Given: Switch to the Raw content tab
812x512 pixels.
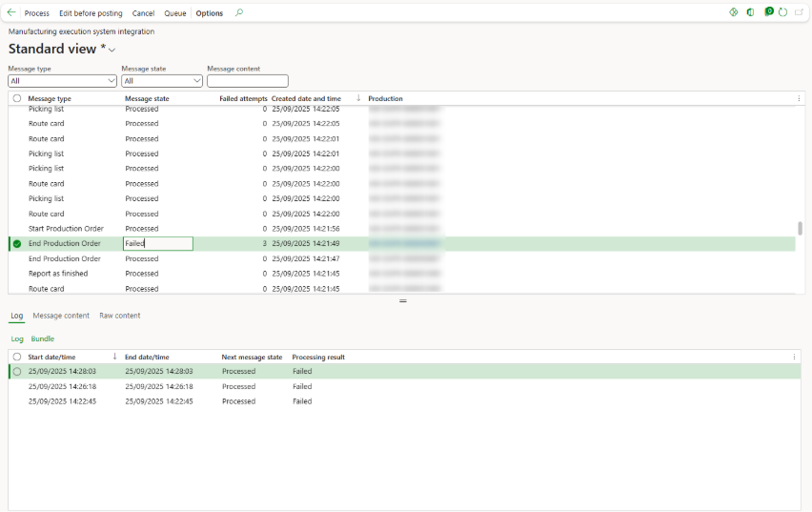Looking at the screenshot, I should (119, 316).
